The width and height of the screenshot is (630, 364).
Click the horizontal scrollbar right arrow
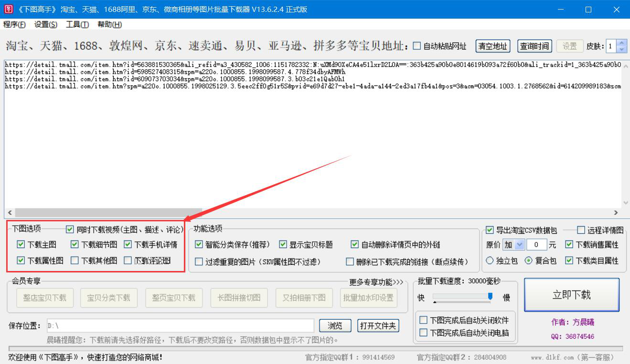[616, 213]
